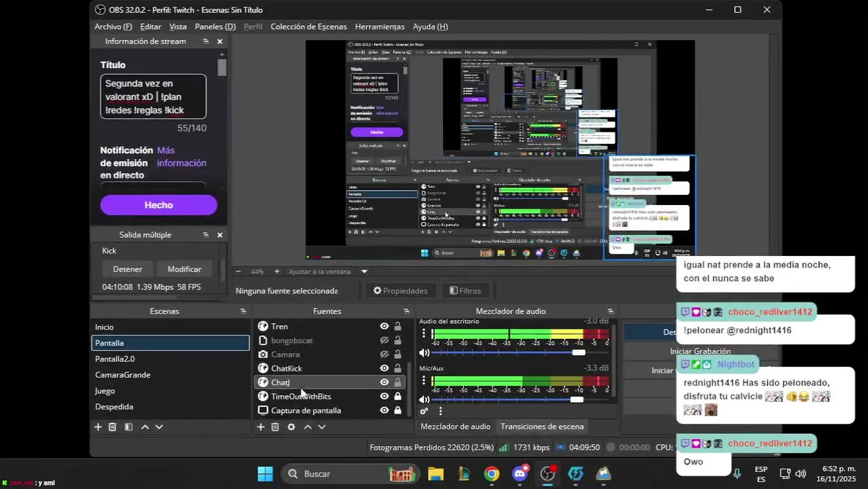This screenshot has height=489, width=868.
Task: Float the Escenas dock
Action: coord(243,311)
